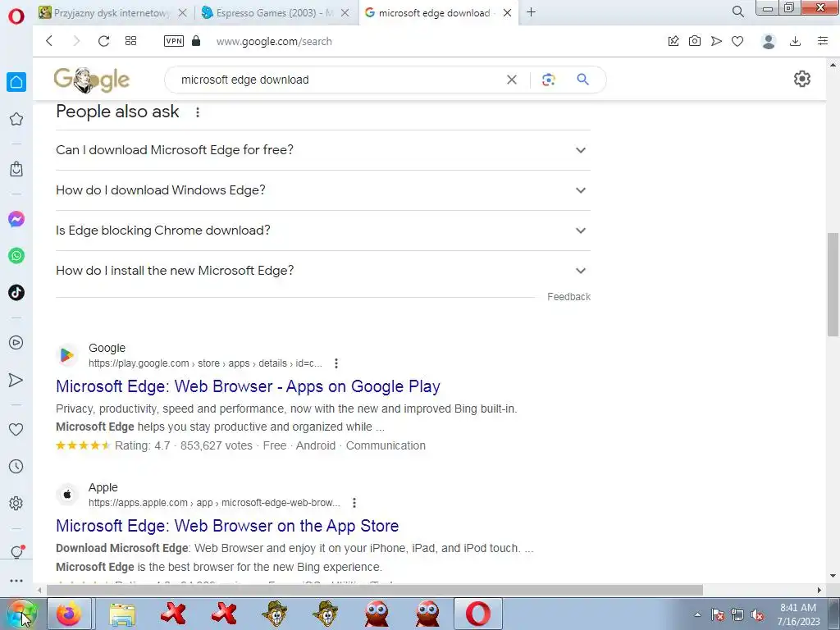This screenshot has width=840, height=630.
Task: Go back to the previous page
Action: 49,41
